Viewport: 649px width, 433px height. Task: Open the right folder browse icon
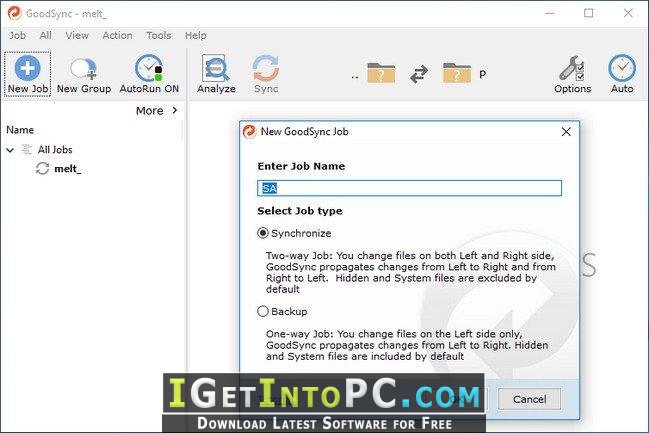[x=456, y=72]
